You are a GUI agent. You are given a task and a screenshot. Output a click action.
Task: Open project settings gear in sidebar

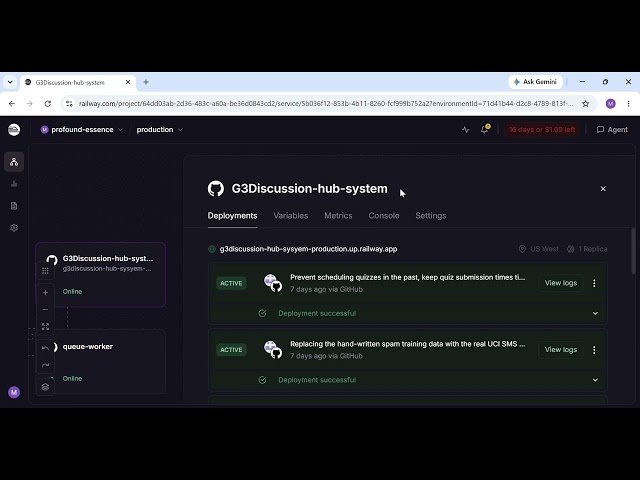14,228
